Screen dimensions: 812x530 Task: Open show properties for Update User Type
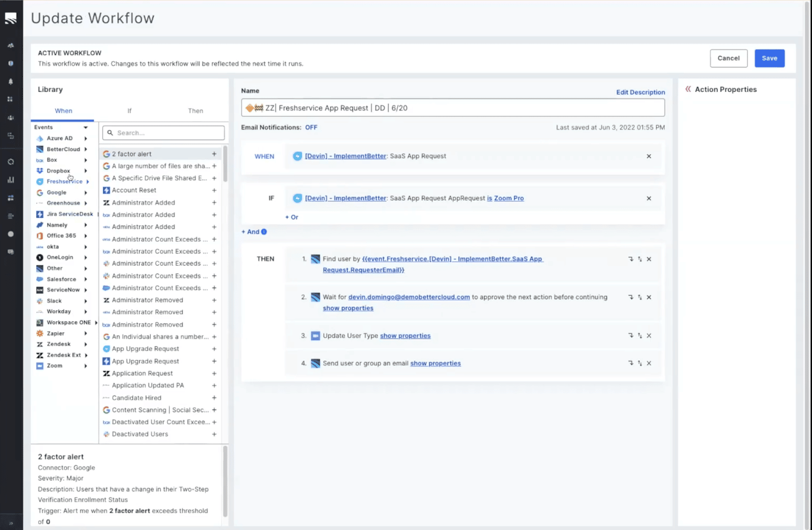[x=405, y=336]
